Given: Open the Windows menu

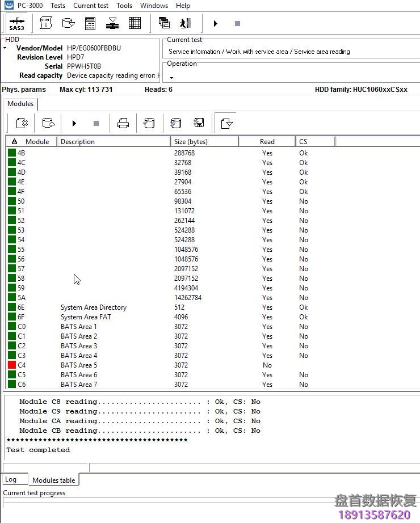Looking at the screenshot, I should coord(154,5).
